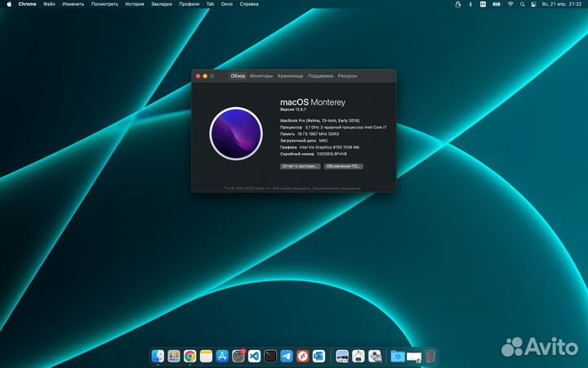Open Telegram from the Dock
The width and height of the screenshot is (588, 368).
(287, 356)
